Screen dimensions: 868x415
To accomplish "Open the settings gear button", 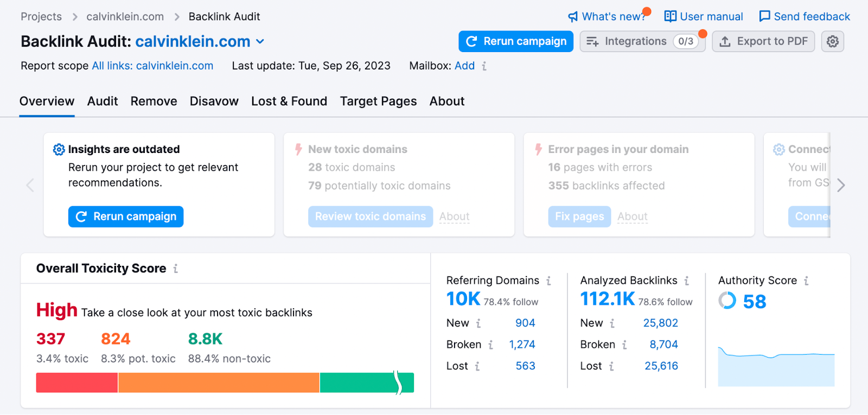I will click(833, 41).
